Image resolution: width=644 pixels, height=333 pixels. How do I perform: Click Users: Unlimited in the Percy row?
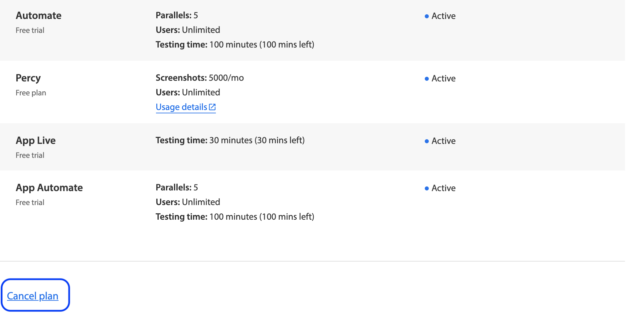coord(188,92)
